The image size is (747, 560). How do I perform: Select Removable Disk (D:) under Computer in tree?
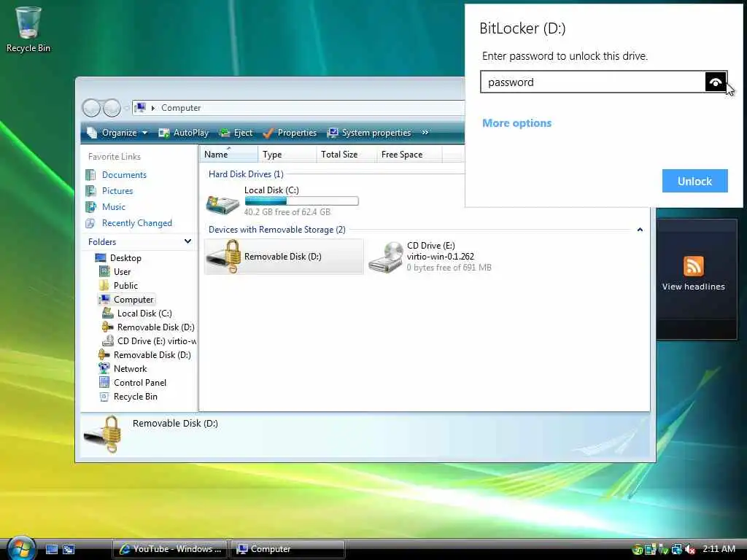(x=156, y=327)
